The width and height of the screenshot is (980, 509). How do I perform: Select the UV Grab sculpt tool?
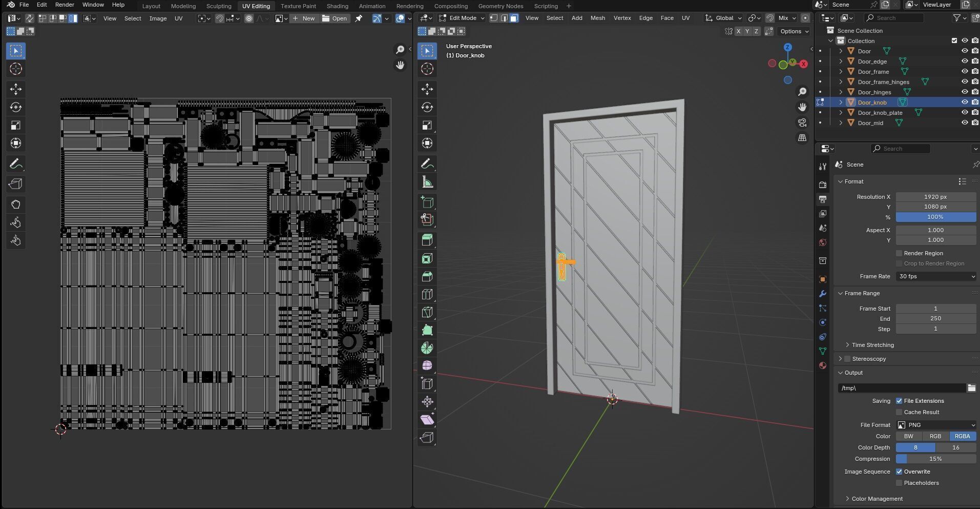click(16, 205)
